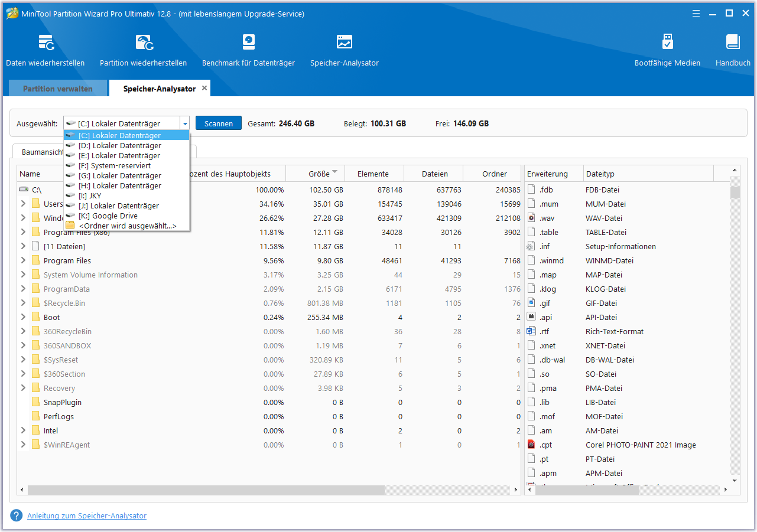Select the $360Section folder row
This screenshot has width=757, height=532.
(269, 374)
